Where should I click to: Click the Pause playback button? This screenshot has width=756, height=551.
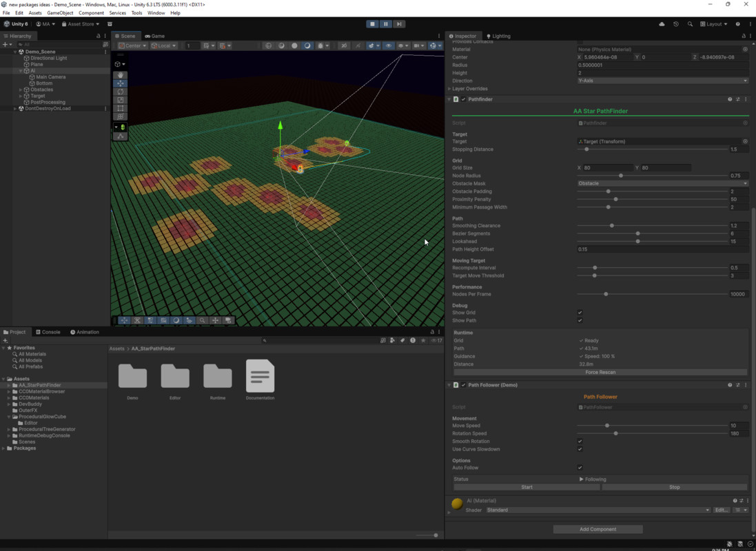pyautogui.click(x=386, y=23)
